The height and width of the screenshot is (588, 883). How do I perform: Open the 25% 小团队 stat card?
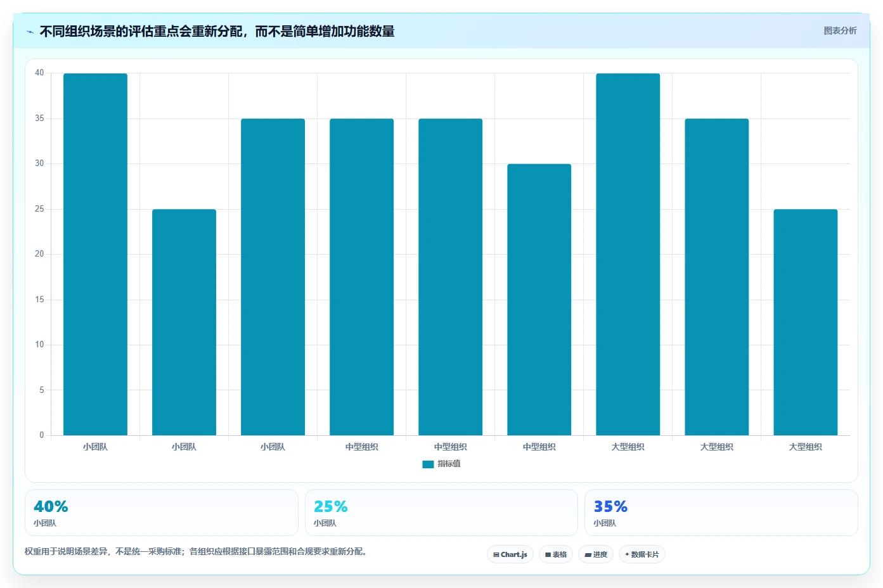click(x=441, y=513)
